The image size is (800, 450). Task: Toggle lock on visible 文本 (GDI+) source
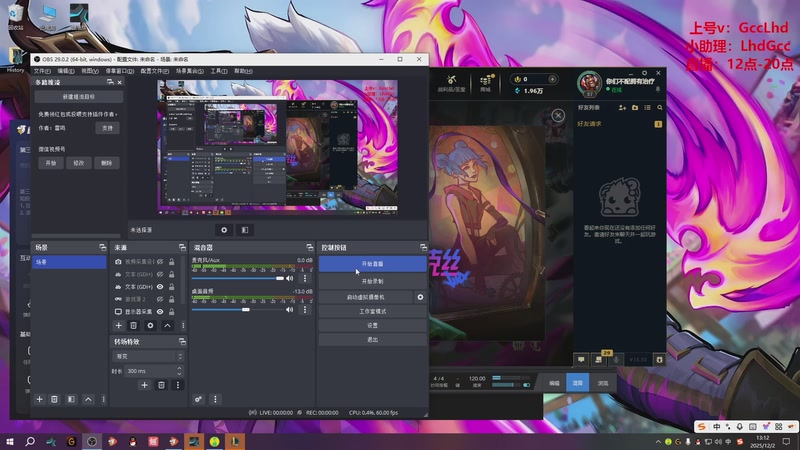(x=171, y=287)
